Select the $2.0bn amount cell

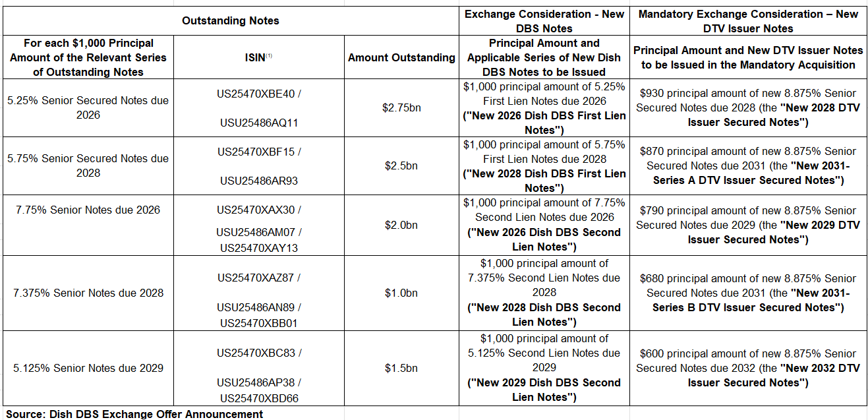[x=401, y=225]
